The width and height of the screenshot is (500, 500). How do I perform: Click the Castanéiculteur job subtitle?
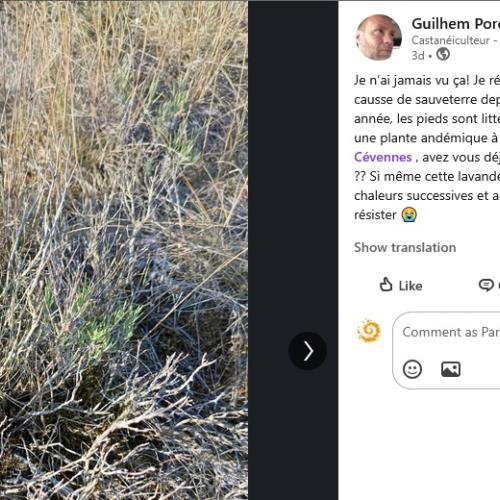click(x=450, y=40)
